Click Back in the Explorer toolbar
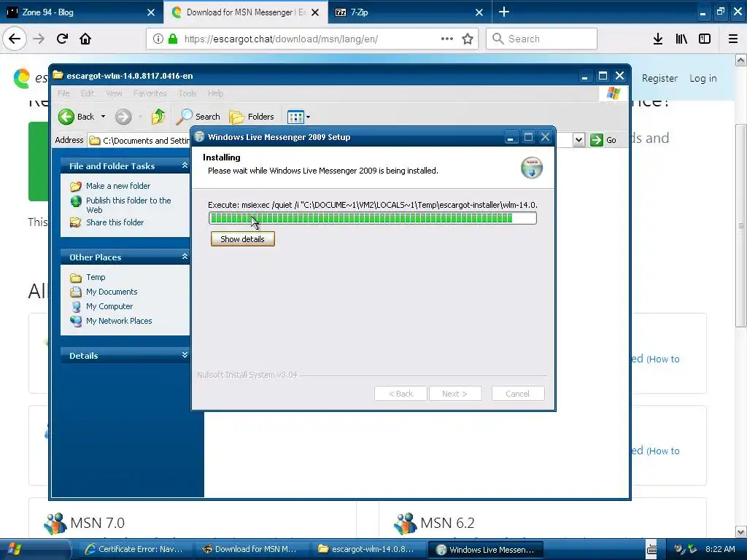Viewport: 747px width, 560px height. tap(77, 116)
